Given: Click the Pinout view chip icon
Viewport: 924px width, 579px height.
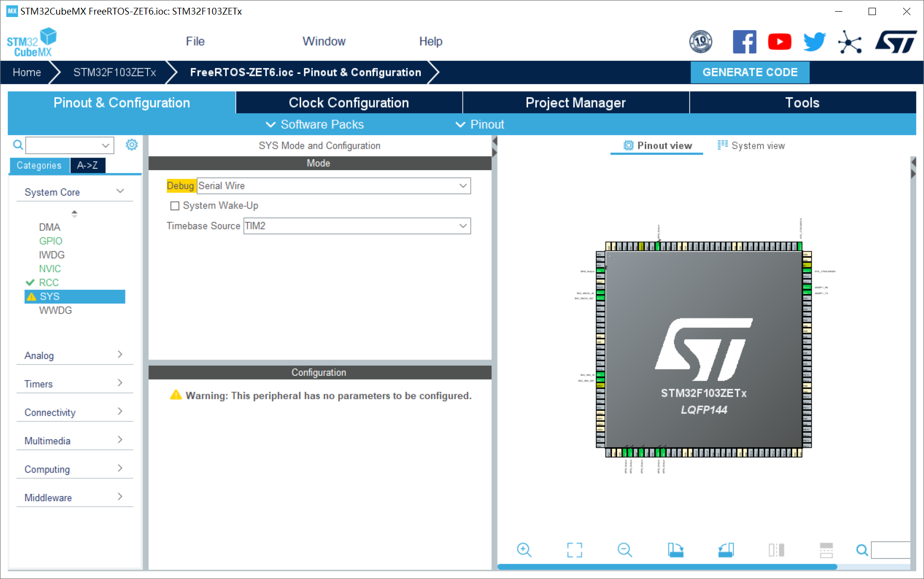Looking at the screenshot, I should point(628,145).
